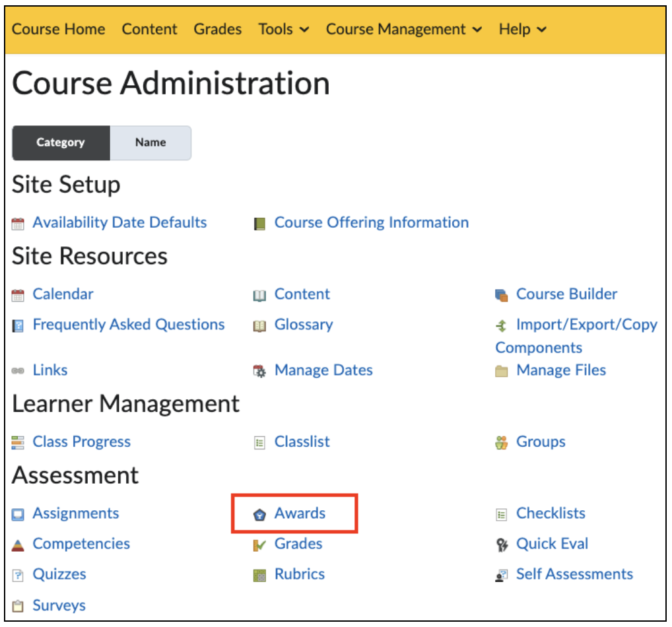Click the Groups people icon
Screen dimensions: 672x627
point(501,443)
